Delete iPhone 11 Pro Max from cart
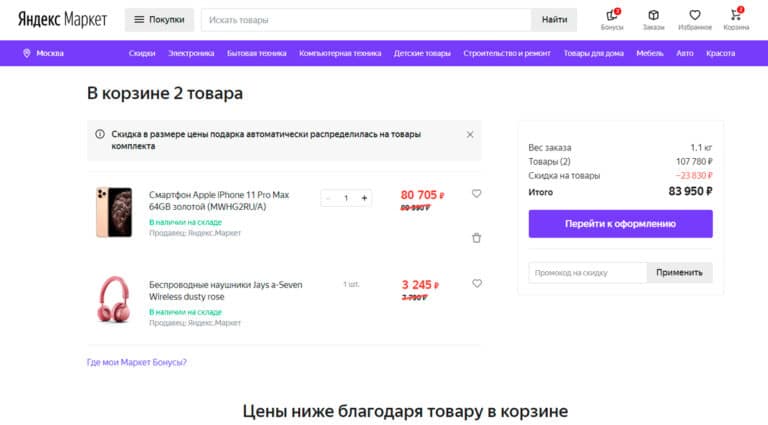 [x=477, y=238]
